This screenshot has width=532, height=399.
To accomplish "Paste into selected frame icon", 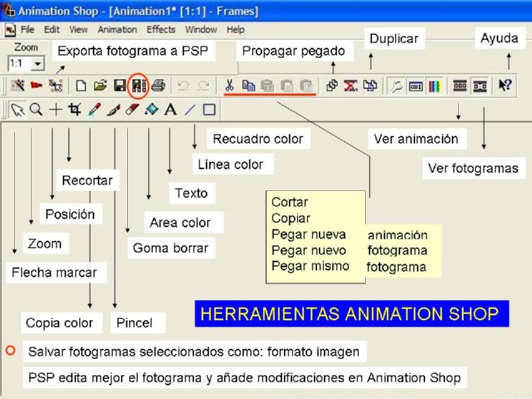I will (x=307, y=86).
